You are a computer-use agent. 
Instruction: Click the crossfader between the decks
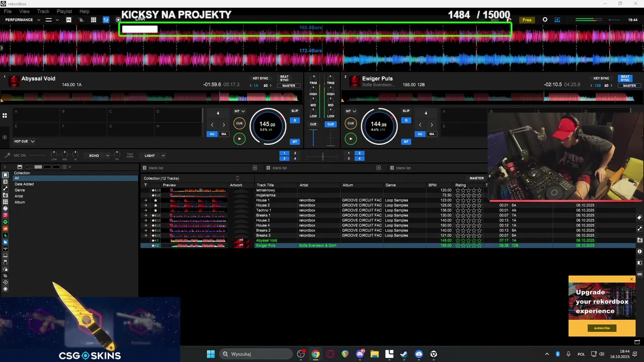[x=322, y=156]
